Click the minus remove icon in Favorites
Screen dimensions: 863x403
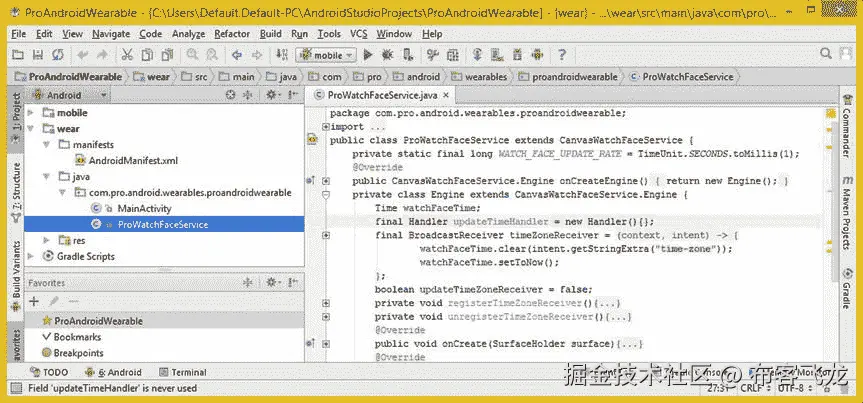click(73, 301)
